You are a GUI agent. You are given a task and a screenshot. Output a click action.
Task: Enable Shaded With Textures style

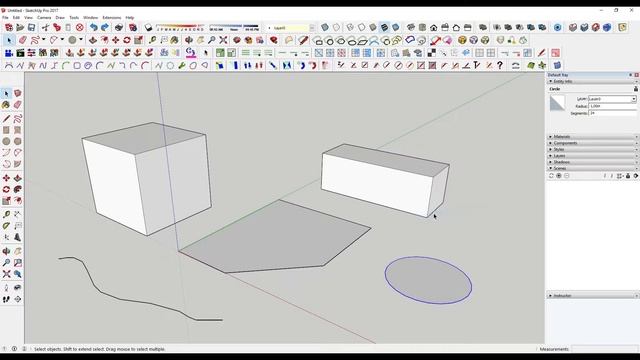point(384,28)
